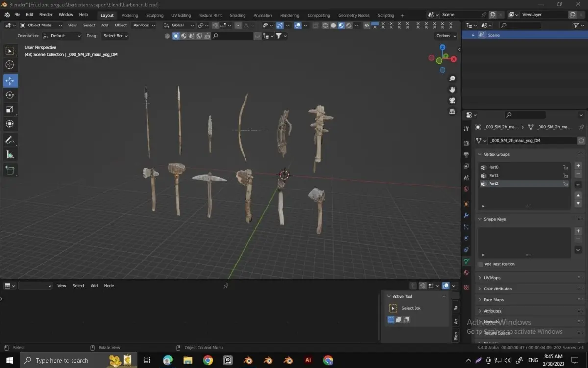588x368 pixels.
Task: Switch perspective/orthographic grid gizmo icon
Action: click(452, 112)
